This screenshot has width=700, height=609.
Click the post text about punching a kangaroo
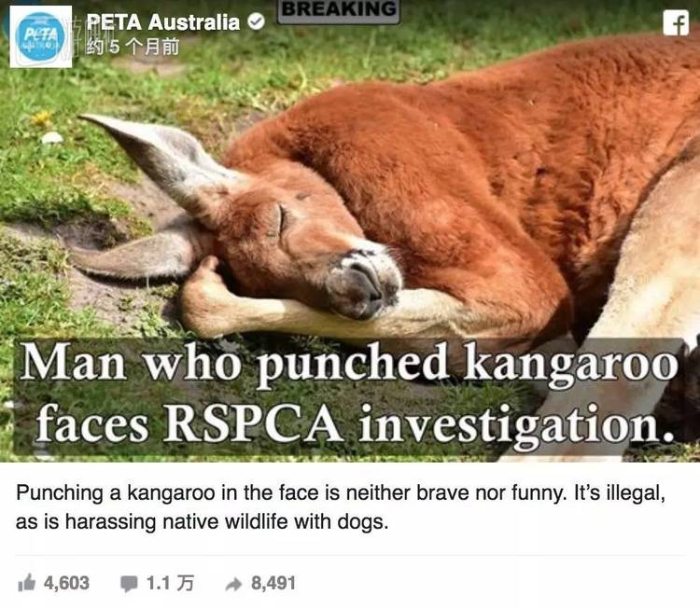[341, 507]
